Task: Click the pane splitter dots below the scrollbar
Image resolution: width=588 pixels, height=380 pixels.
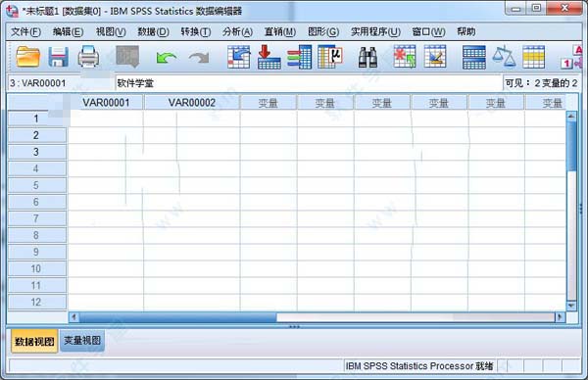Action: coord(294,327)
